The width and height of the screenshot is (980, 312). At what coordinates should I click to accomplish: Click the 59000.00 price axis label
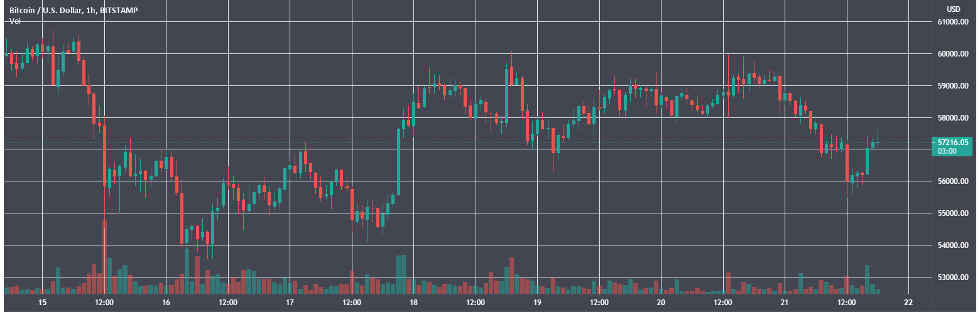pos(952,86)
